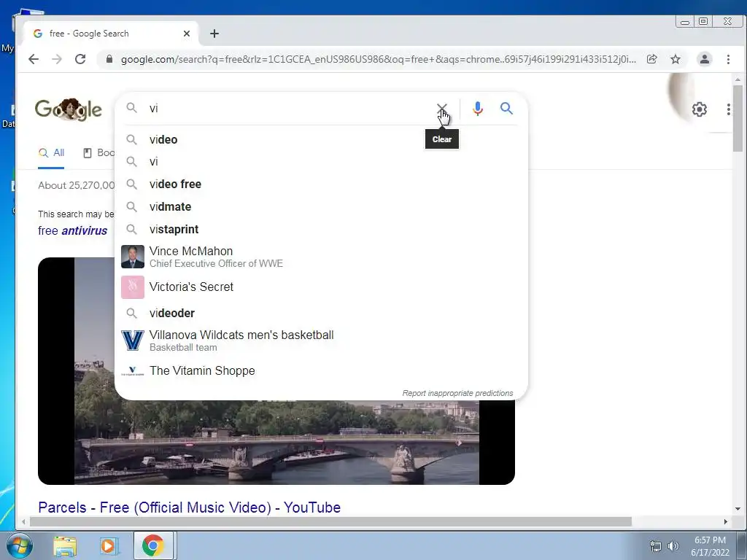Choose the plain "vi" suggestion

(321, 161)
